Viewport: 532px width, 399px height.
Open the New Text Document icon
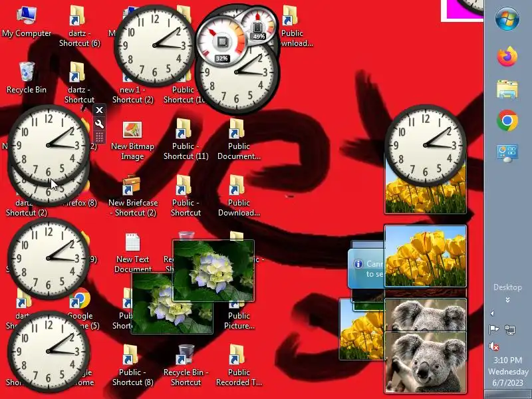(x=132, y=253)
